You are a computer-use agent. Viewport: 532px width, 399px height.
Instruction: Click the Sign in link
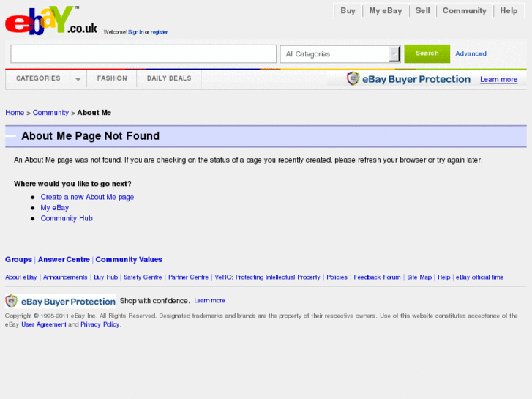click(x=135, y=32)
